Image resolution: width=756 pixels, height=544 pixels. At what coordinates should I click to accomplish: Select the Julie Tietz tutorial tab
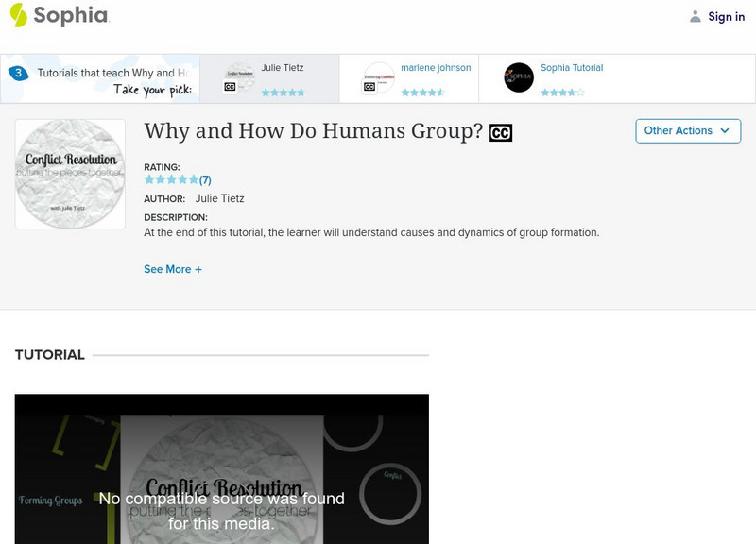click(x=269, y=78)
